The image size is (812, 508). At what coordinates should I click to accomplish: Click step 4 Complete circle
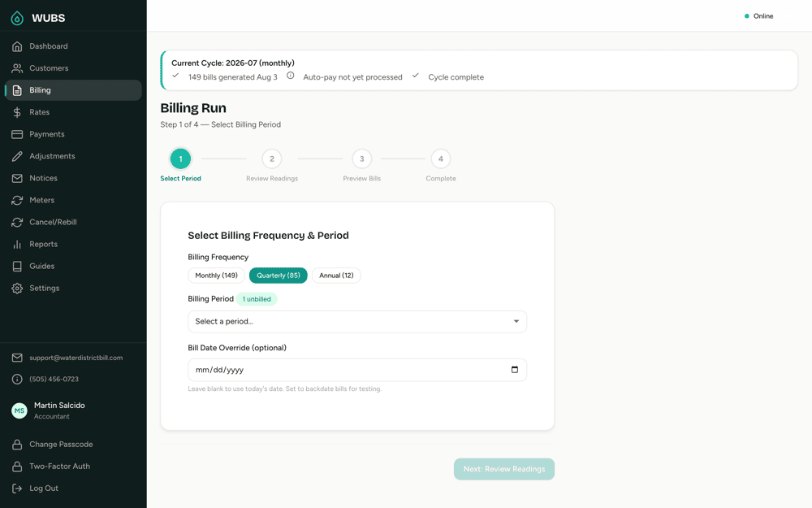pos(441,158)
